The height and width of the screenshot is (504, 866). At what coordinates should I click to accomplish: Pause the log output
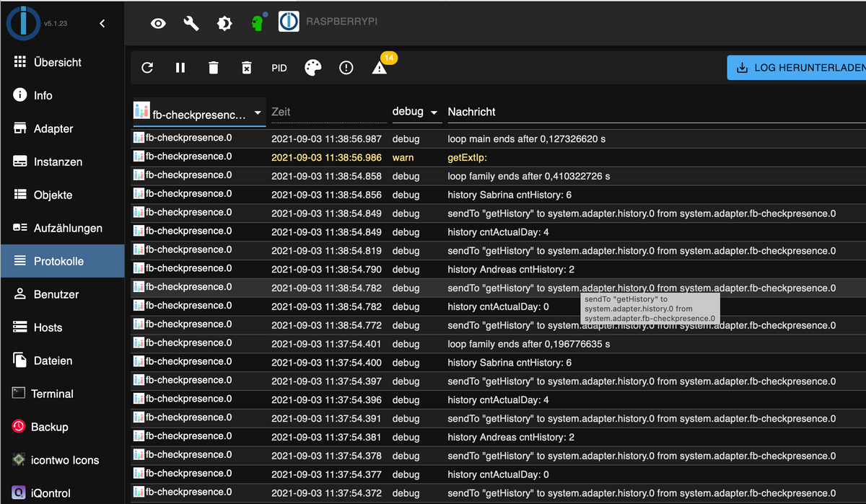[180, 68]
